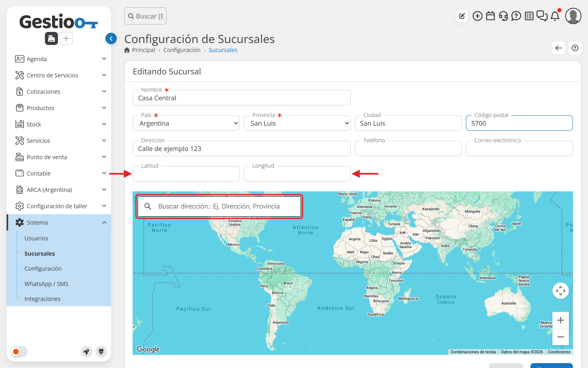The image size is (588, 368).
Task: Click the top Buscar search box
Action: click(145, 16)
